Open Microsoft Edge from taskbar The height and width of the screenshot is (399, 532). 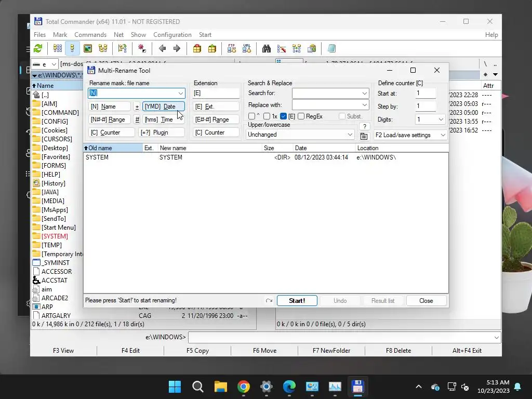click(289, 387)
